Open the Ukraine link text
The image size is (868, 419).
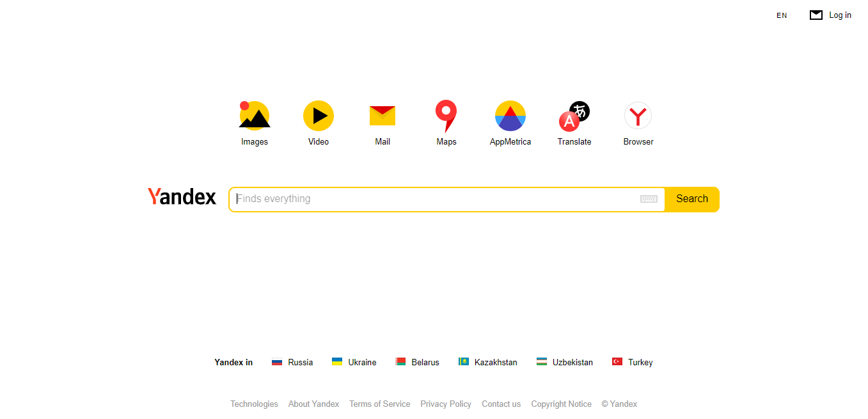pos(362,362)
